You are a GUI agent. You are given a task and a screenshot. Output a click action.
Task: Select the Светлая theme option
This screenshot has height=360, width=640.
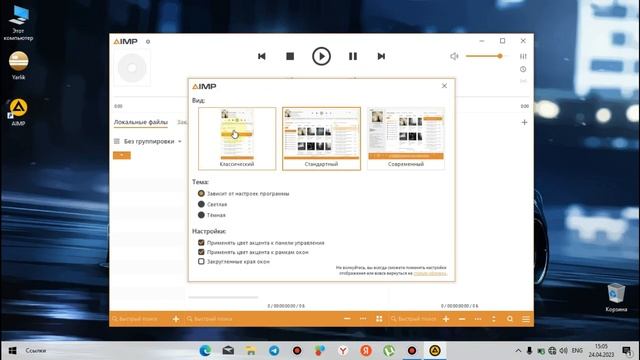[x=213, y=204]
